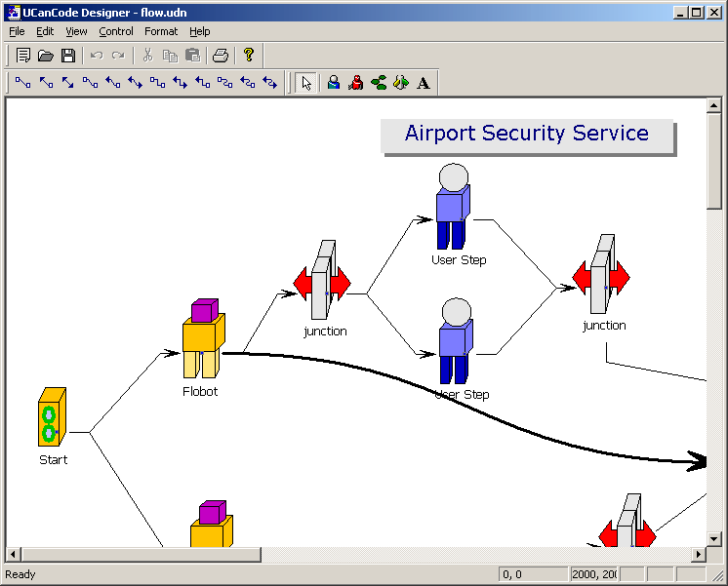Click the horizontal scrollbar right arrow
728x586 pixels.
(x=699, y=554)
